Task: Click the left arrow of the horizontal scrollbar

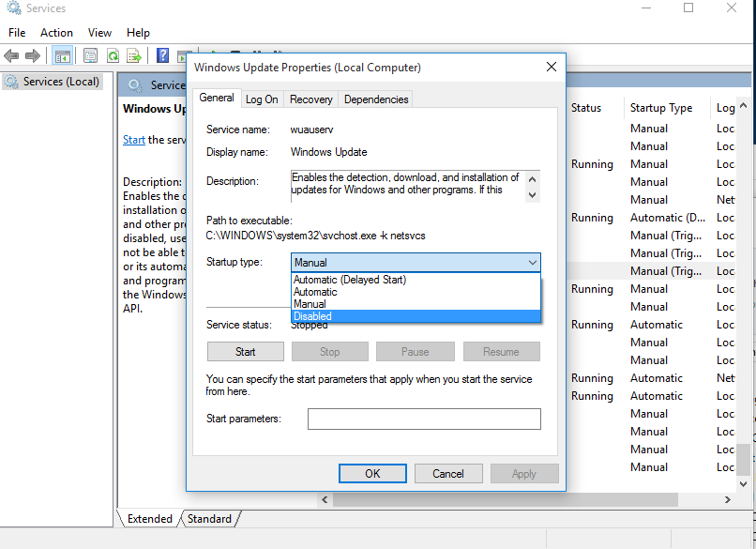Action: [325, 500]
